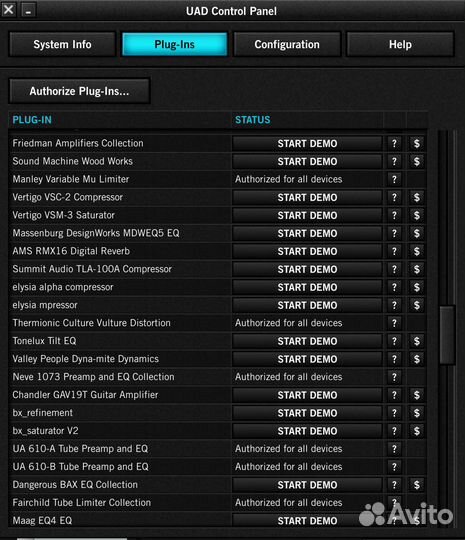Start demo for Valley People Dyna-mite Dynamics
This screenshot has width=465, height=540.
tap(307, 359)
